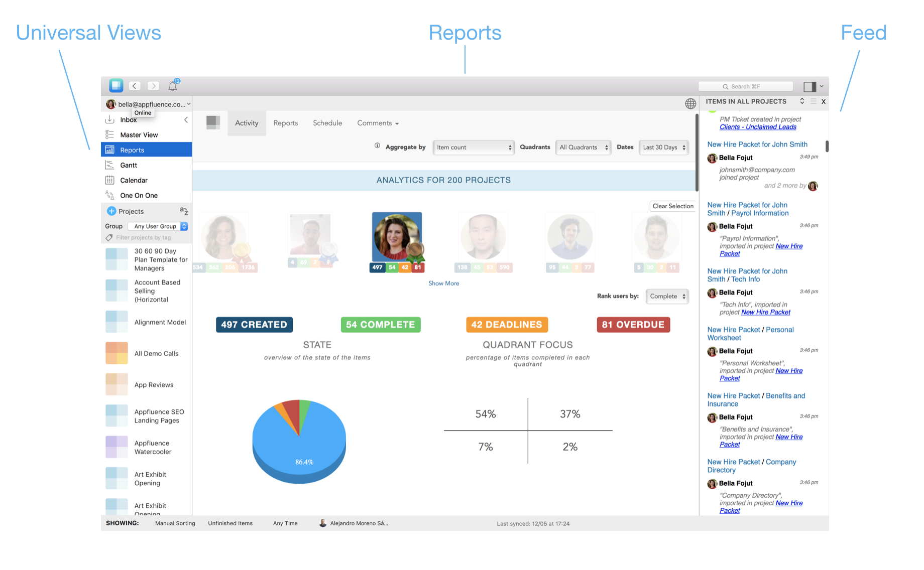Open the Any User Group selector
Viewport: 924px width, 570px height.
click(158, 226)
